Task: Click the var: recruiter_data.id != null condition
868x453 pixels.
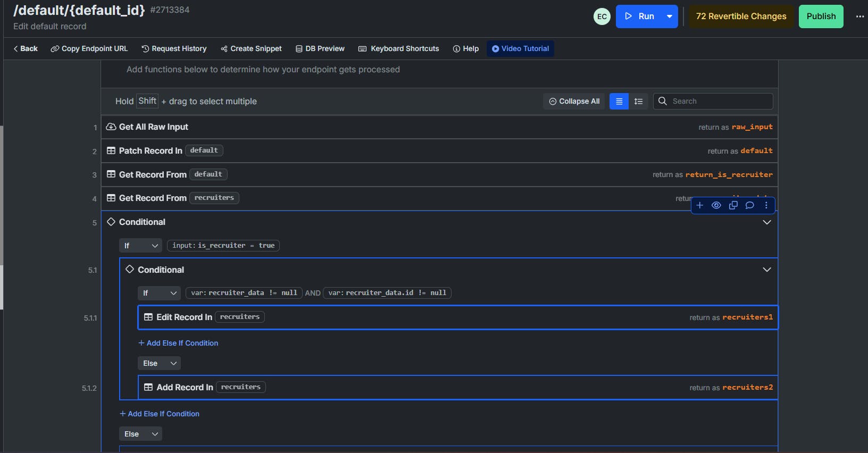Action: click(387, 293)
